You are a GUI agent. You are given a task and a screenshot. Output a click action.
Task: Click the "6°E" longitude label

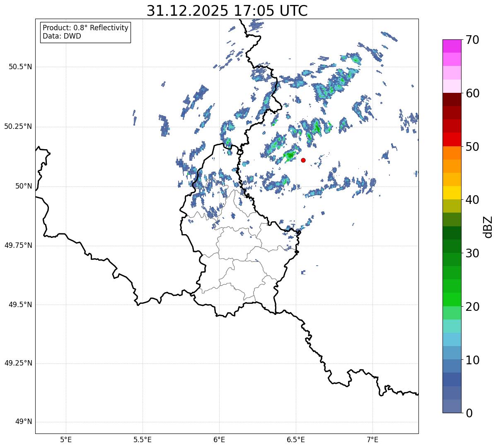point(219,439)
